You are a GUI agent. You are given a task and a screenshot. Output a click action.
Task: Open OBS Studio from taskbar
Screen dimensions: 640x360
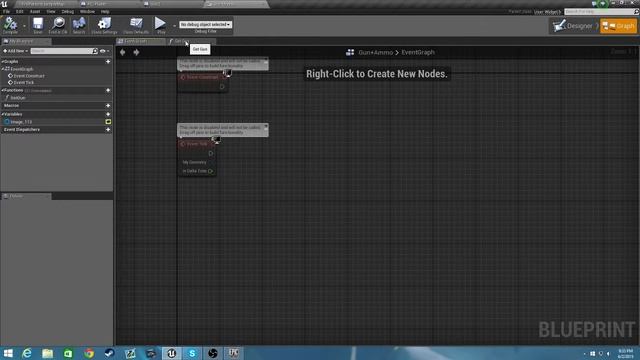pyautogui.click(x=213, y=353)
